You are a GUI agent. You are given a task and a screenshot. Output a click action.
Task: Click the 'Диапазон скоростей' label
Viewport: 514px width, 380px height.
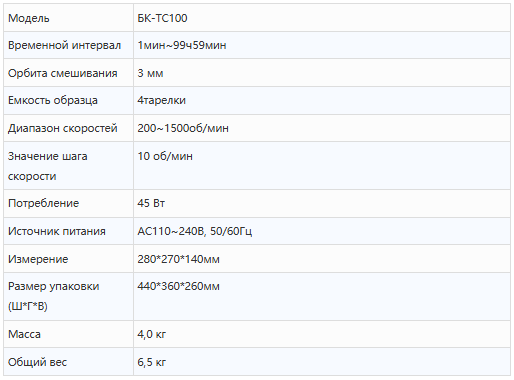point(63,128)
